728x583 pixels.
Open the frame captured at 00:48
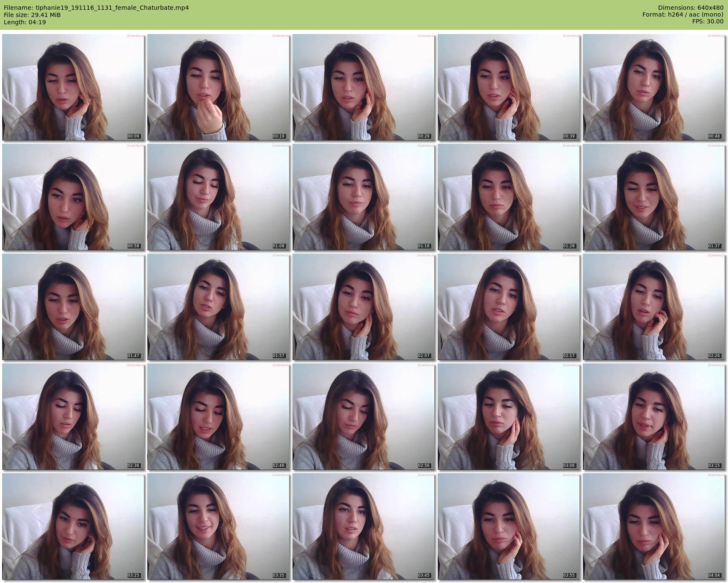[x=654, y=87]
